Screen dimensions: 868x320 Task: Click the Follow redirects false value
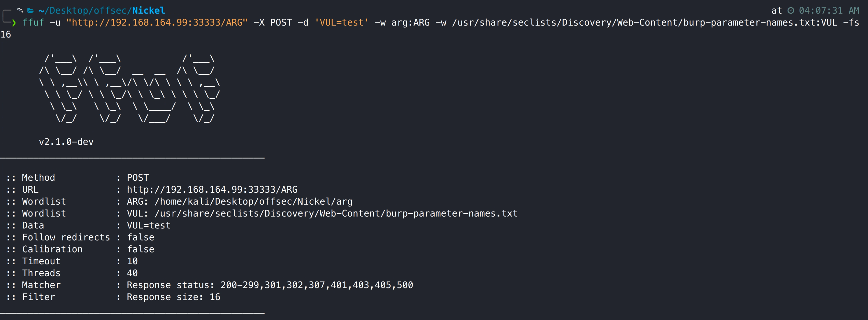click(x=140, y=238)
